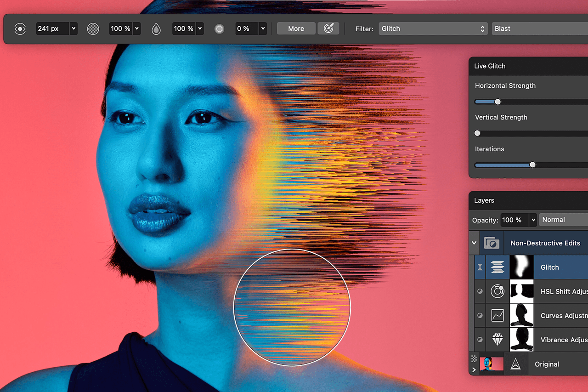Click the droplet flow icon
Image resolution: width=588 pixels, height=392 pixels.
pos(156,29)
